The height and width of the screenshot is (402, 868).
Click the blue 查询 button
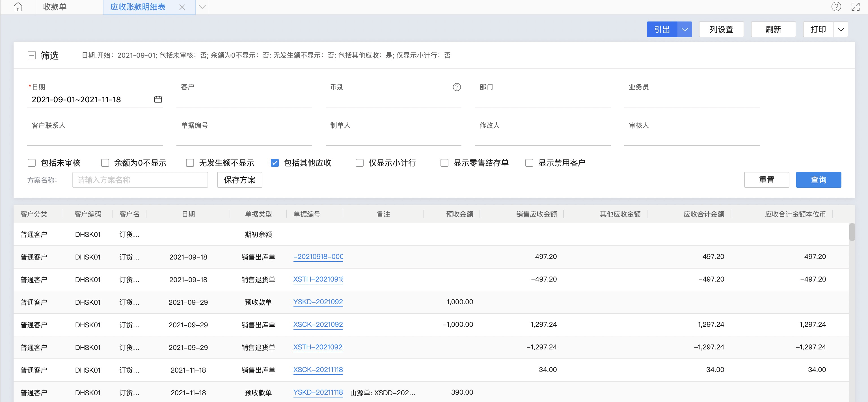pos(818,180)
